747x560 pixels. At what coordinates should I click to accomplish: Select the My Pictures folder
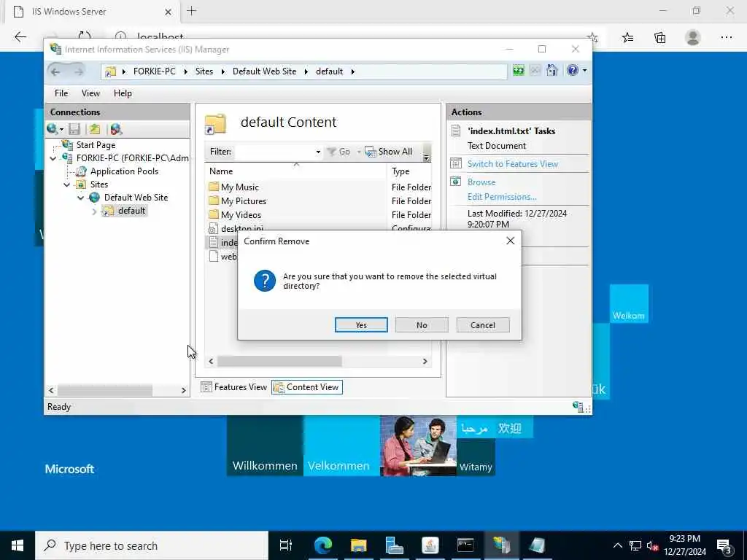(x=244, y=201)
